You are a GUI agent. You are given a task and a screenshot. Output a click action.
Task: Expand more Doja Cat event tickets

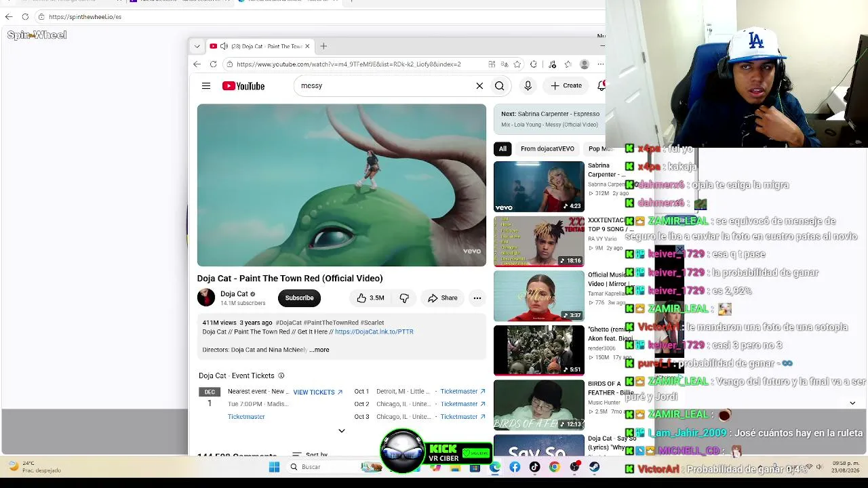tap(342, 430)
